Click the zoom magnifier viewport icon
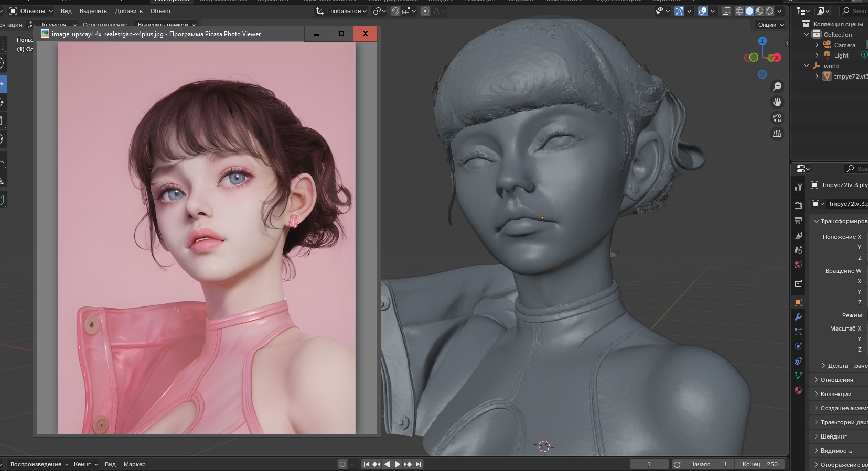868x471 pixels. [x=777, y=86]
